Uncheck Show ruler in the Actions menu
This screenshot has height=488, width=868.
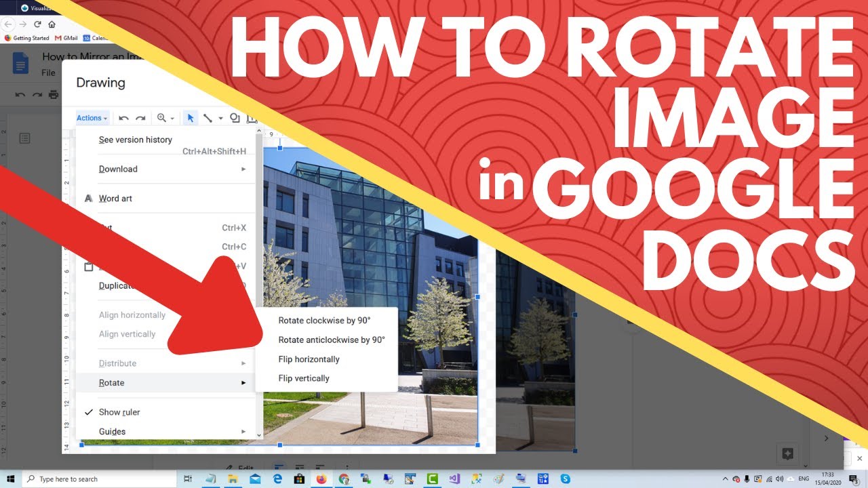(119, 412)
